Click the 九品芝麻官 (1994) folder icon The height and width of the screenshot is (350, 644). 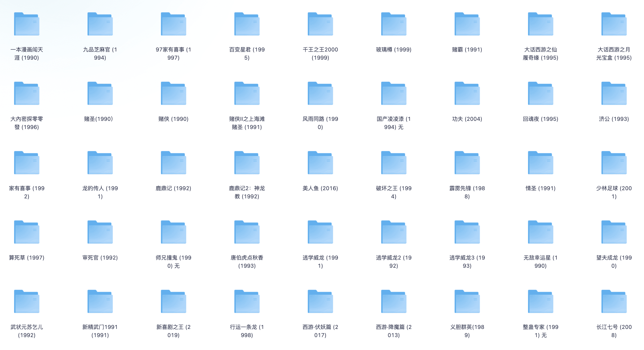pyautogui.click(x=100, y=24)
